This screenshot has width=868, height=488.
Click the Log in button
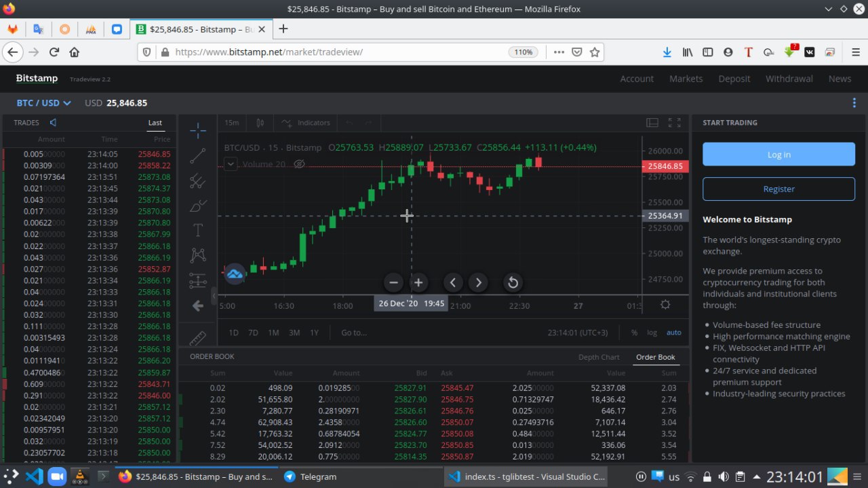(x=778, y=155)
